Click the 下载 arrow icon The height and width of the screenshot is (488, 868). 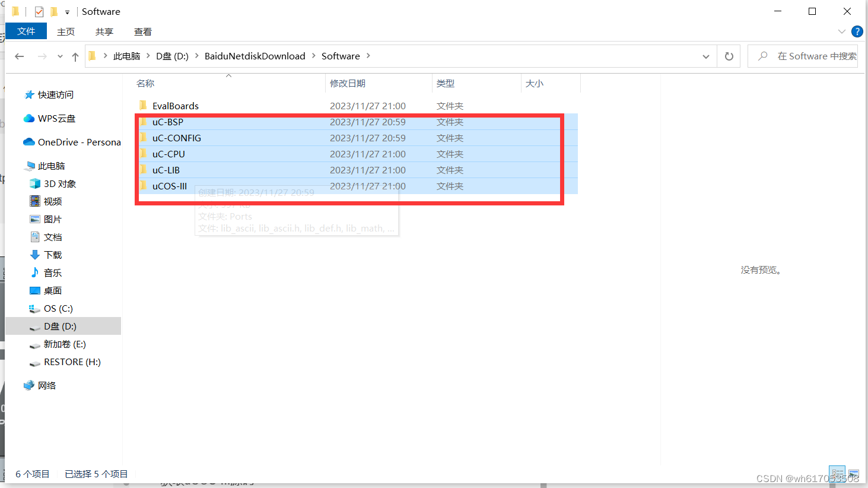35,255
